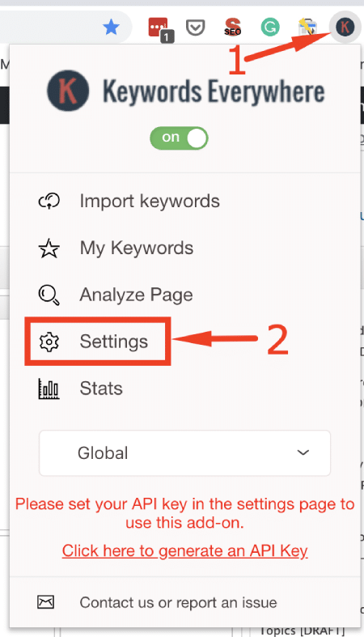Choose Analyze Page menu entry
Viewport: 364px width, 637px height.
136,295
